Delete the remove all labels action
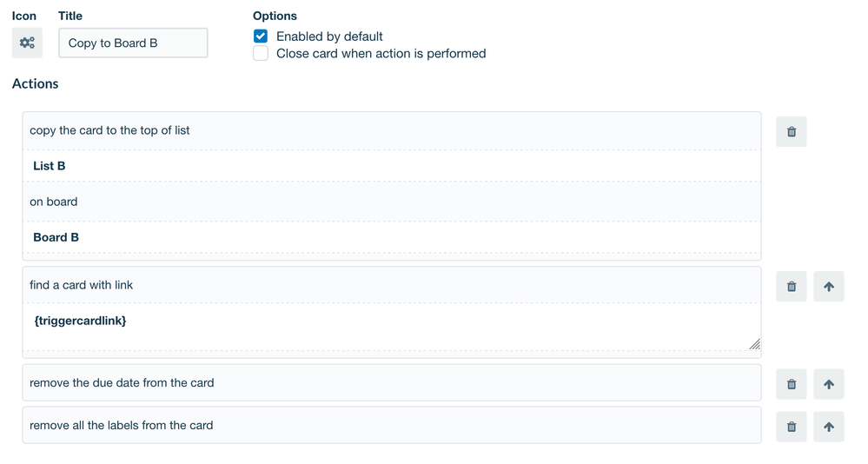Screen dimensions: 868x464 coord(791,427)
